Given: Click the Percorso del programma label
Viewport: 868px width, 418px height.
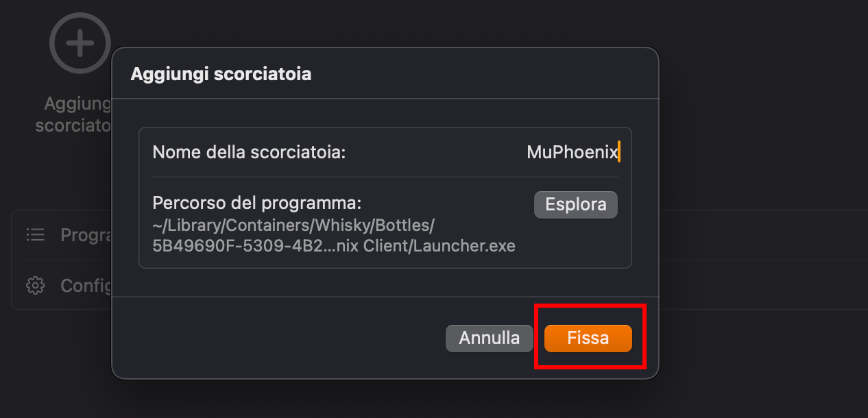Looking at the screenshot, I should pos(256,204).
